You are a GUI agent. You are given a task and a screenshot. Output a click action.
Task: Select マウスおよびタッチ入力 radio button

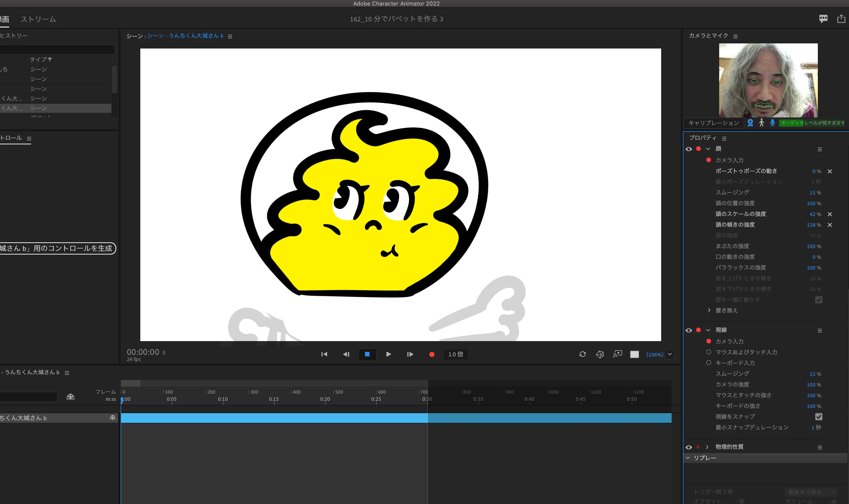click(709, 352)
